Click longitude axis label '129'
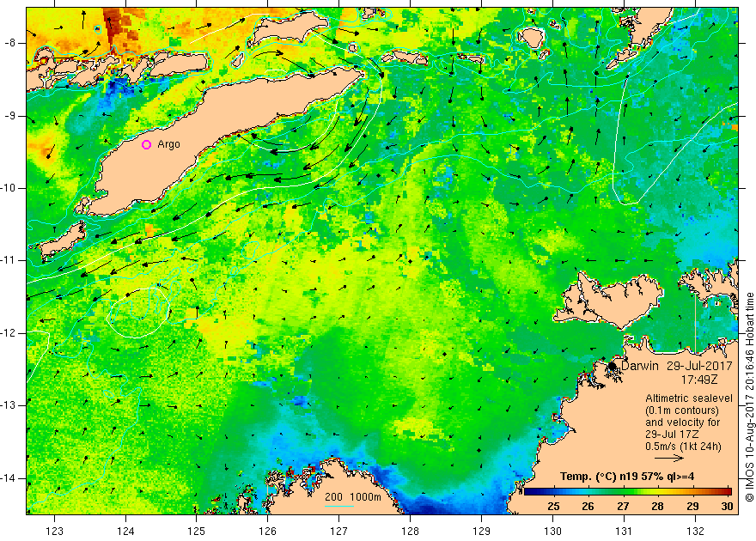 coord(482,532)
